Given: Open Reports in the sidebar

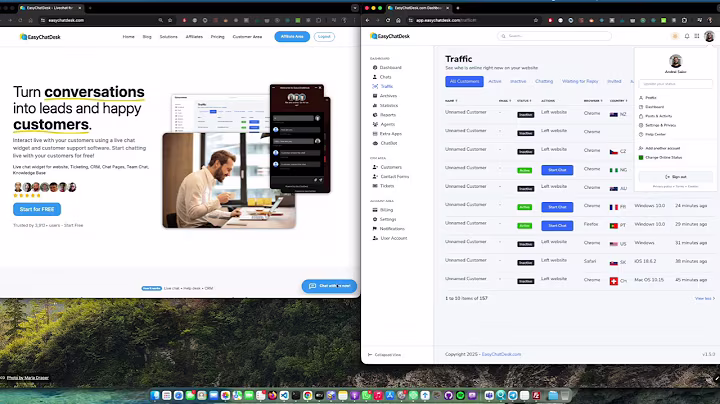Looking at the screenshot, I should click(x=384, y=115).
